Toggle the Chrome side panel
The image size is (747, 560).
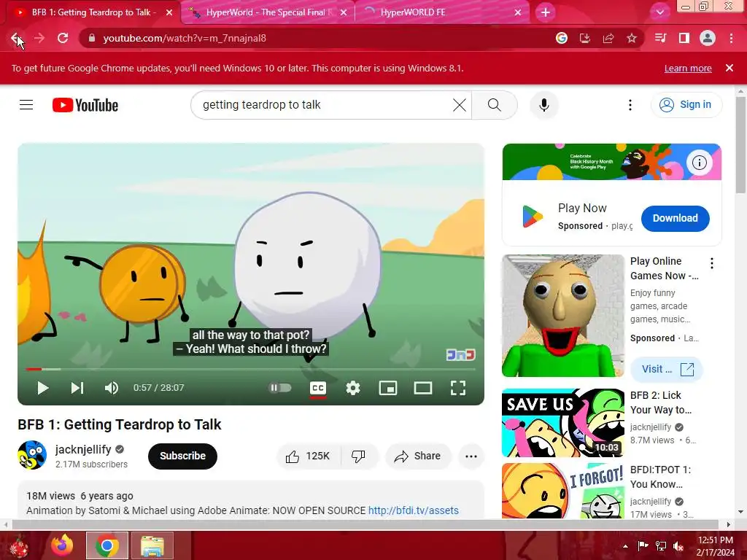pyautogui.click(x=684, y=38)
